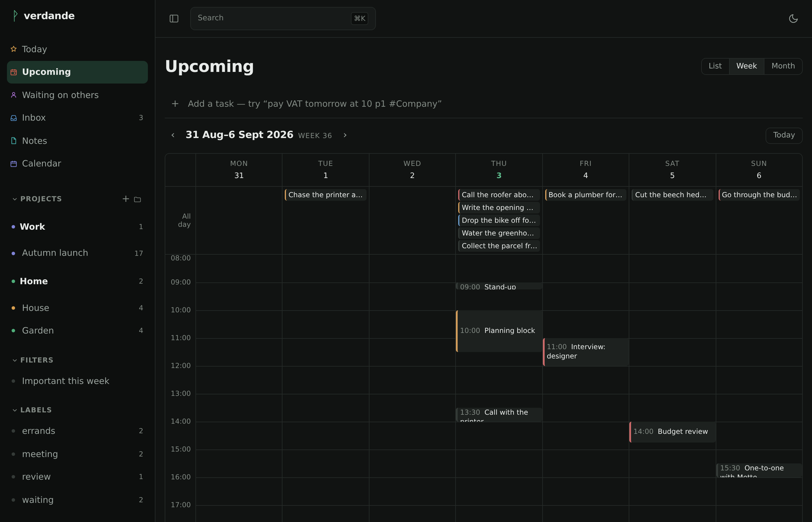Open the Important this week filter

[77, 381]
